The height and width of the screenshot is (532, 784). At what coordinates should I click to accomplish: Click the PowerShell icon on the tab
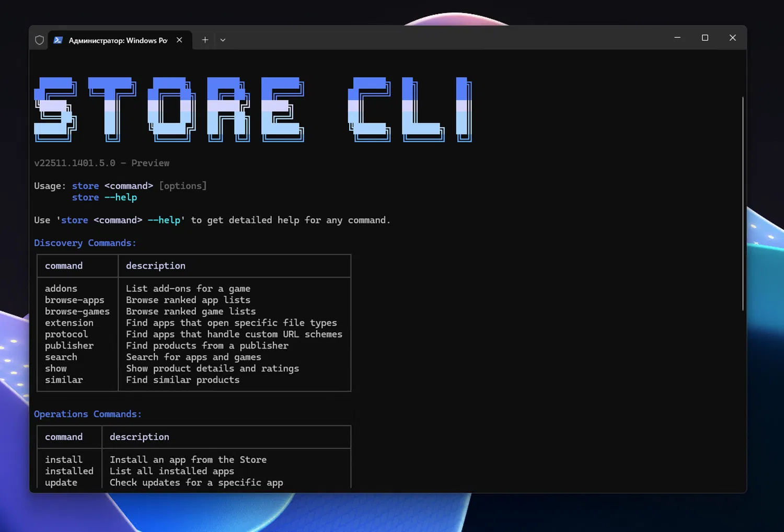58,40
